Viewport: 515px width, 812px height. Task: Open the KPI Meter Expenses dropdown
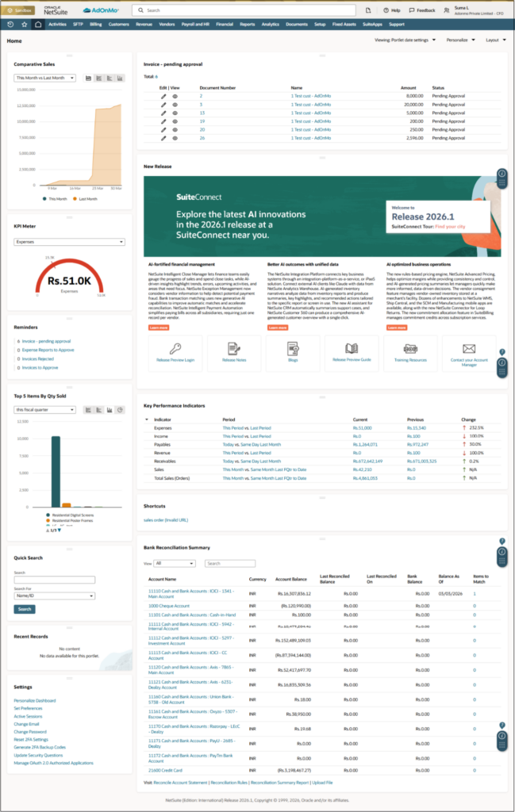pos(69,242)
